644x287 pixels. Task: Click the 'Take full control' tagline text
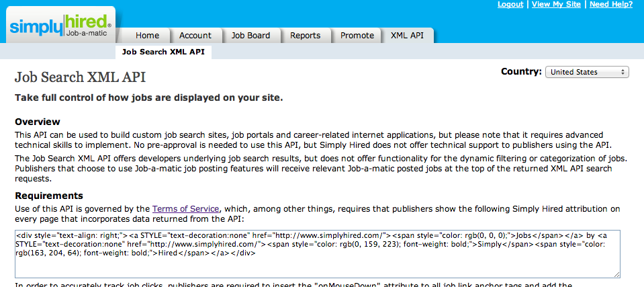[x=148, y=98]
